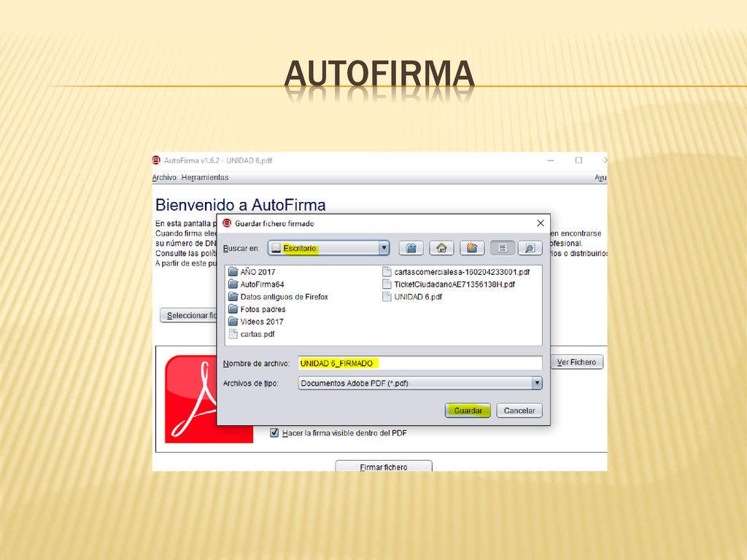The image size is (747, 560).
Task: Click the AÑO 2017 folder icon
Action: click(x=233, y=271)
